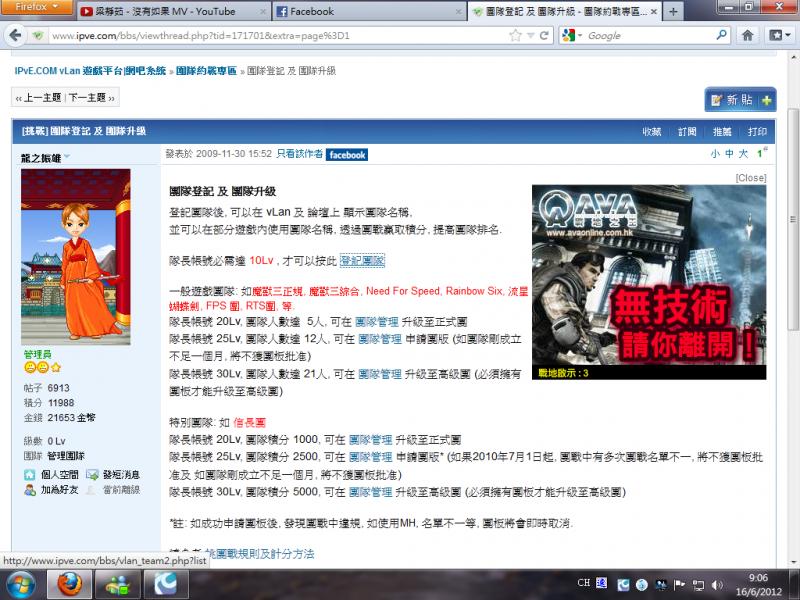This screenshot has width=800, height=600.
Task: Click the search magnifier icon
Action: (721, 35)
